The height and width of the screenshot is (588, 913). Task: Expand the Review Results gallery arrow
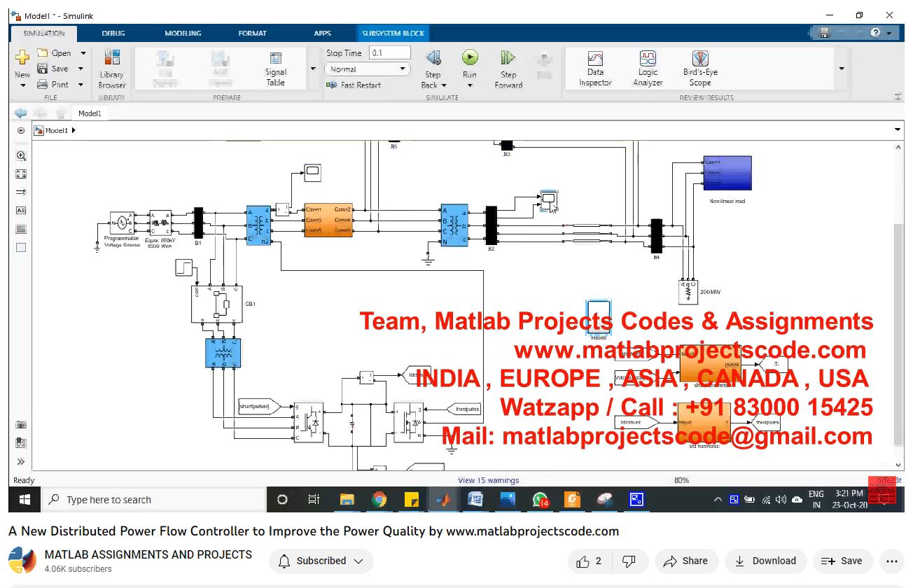point(841,69)
